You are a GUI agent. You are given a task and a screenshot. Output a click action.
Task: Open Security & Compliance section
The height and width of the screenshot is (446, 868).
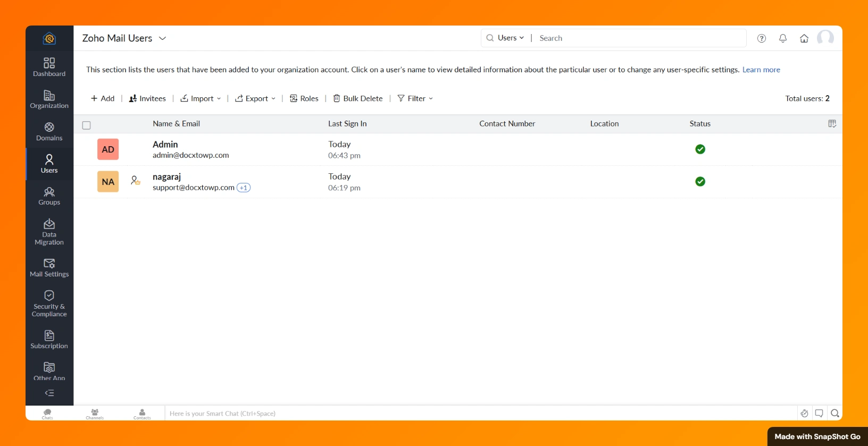pyautogui.click(x=49, y=304)
